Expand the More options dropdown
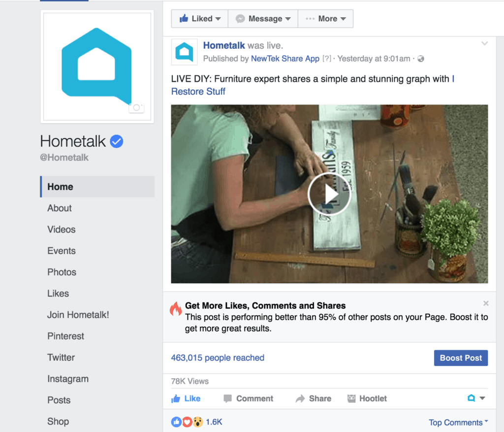Viewport: 504px width, 432px height. coord(326,19)
